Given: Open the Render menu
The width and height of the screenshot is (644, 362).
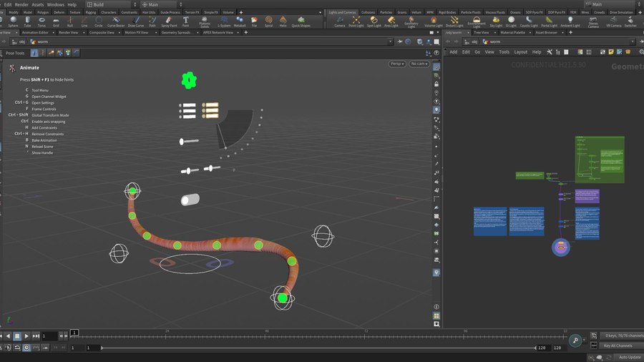Looking at the screenshot, I should click(x=21, y=4).
